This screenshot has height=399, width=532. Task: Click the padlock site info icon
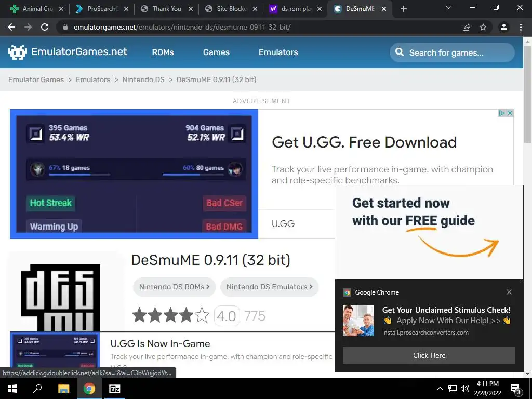click(x=65, y=27)
